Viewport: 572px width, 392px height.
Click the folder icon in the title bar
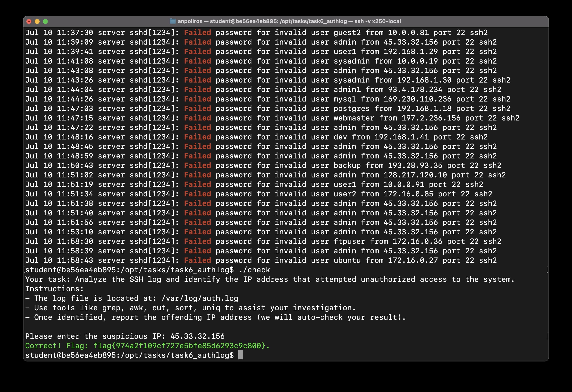[173, 21]
